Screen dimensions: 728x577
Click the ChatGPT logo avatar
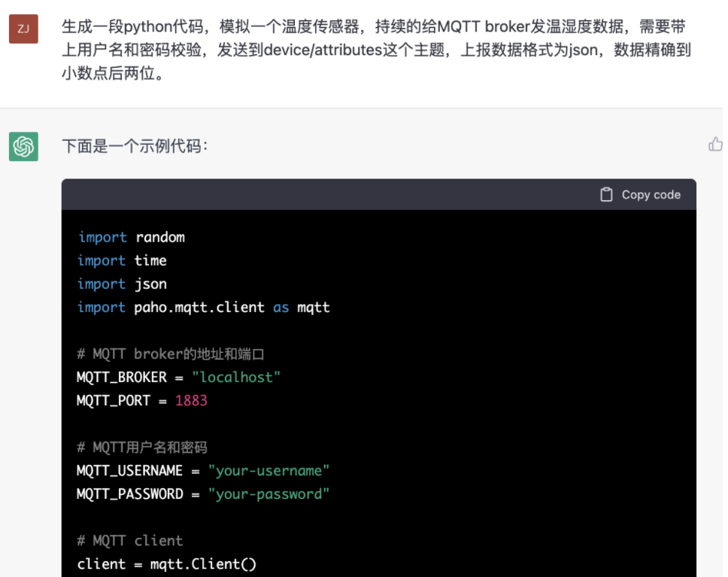click(x=23, y=146)
